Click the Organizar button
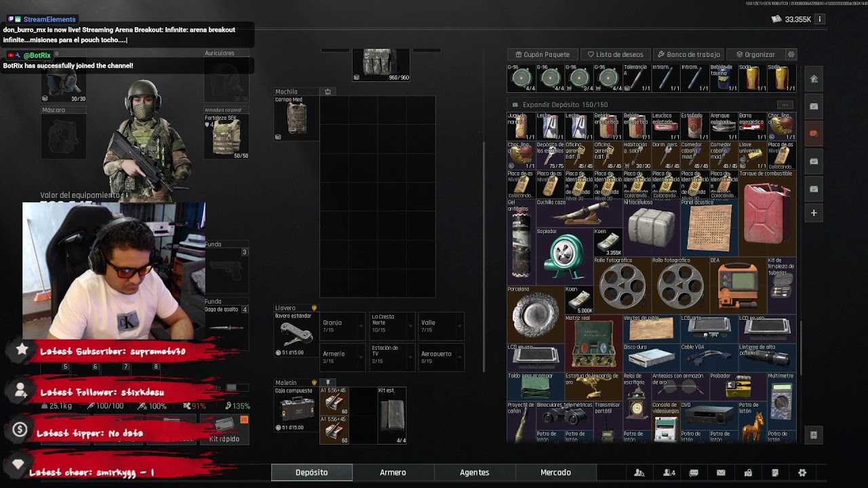 (755, 54)
